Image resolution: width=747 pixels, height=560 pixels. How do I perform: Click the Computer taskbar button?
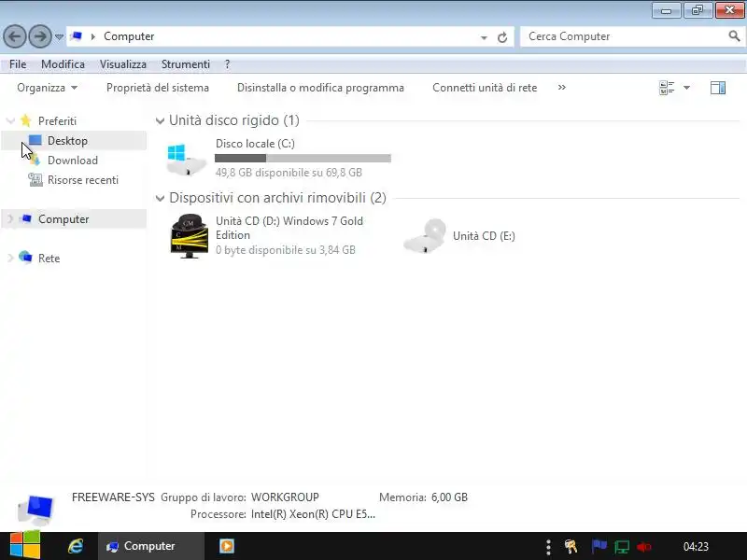tap(151, 546)
